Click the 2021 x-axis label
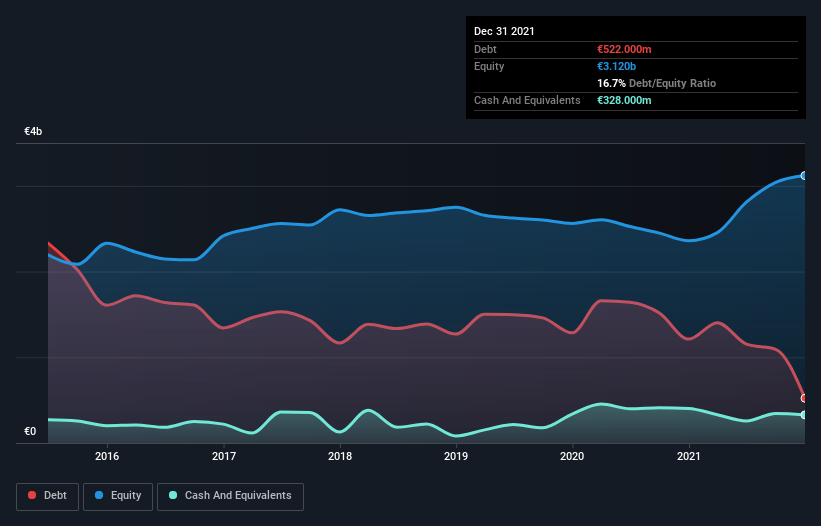This screenshot has width=821, height=526. pos(689,456)
